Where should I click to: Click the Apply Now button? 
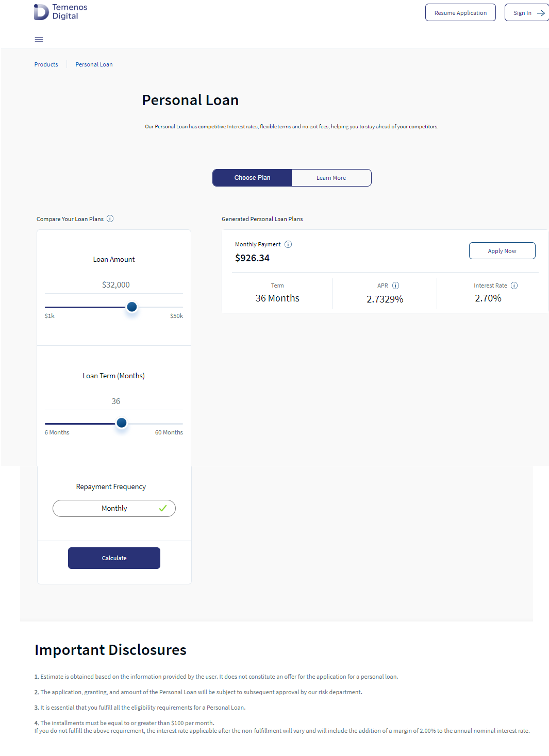tap(502, 251)
